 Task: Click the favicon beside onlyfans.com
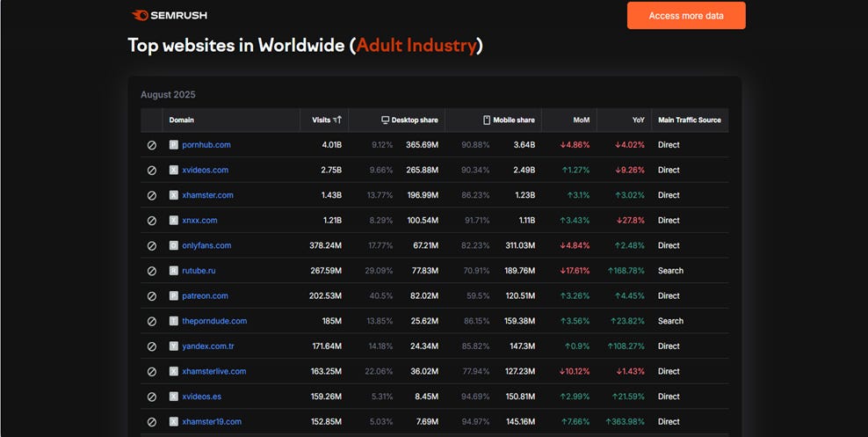(174, 245)
